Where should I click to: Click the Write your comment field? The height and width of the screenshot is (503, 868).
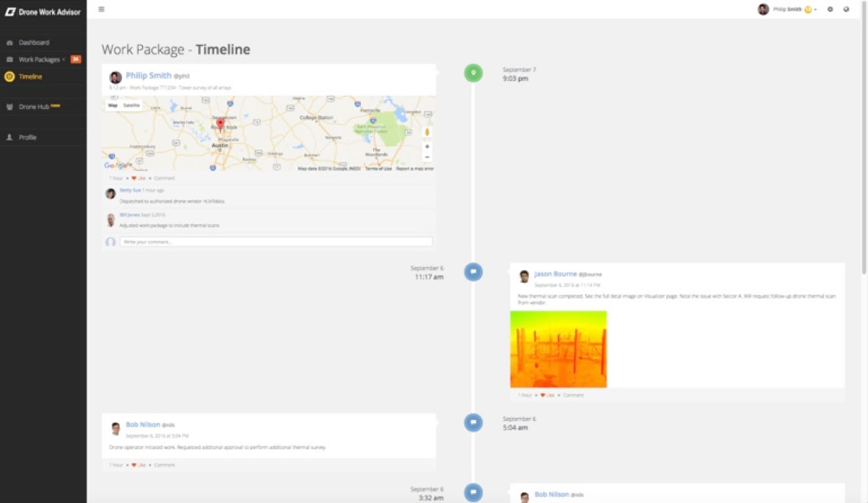[276, 242]
